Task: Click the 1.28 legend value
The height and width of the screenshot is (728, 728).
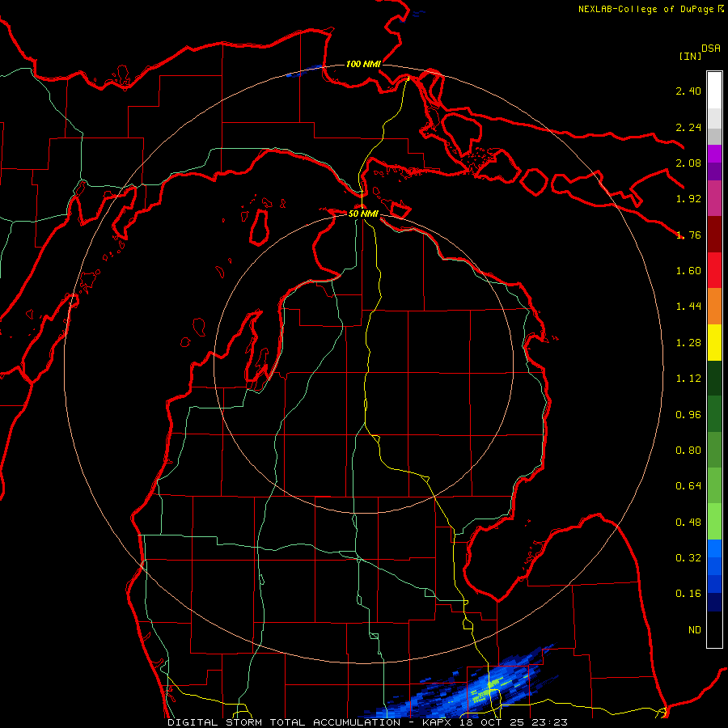Action: click(688, 343)
